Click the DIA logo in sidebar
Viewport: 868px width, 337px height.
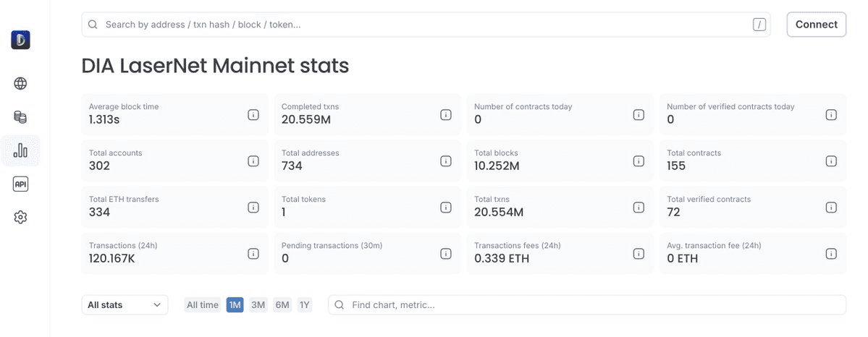tap(20, 40)
